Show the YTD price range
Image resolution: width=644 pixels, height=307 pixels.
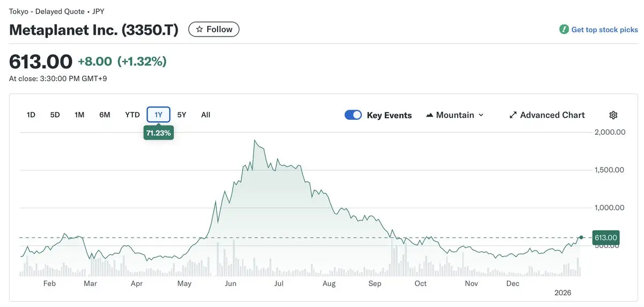tap(132, 115)
